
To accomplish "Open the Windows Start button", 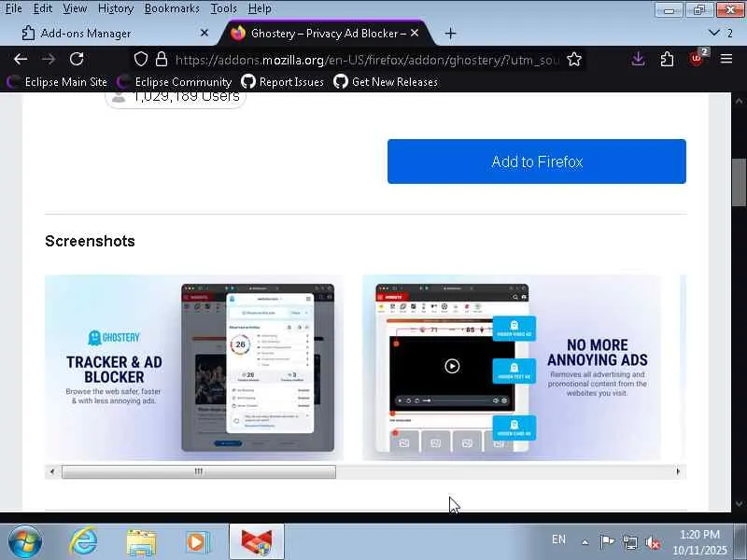I will click(25, 542).
